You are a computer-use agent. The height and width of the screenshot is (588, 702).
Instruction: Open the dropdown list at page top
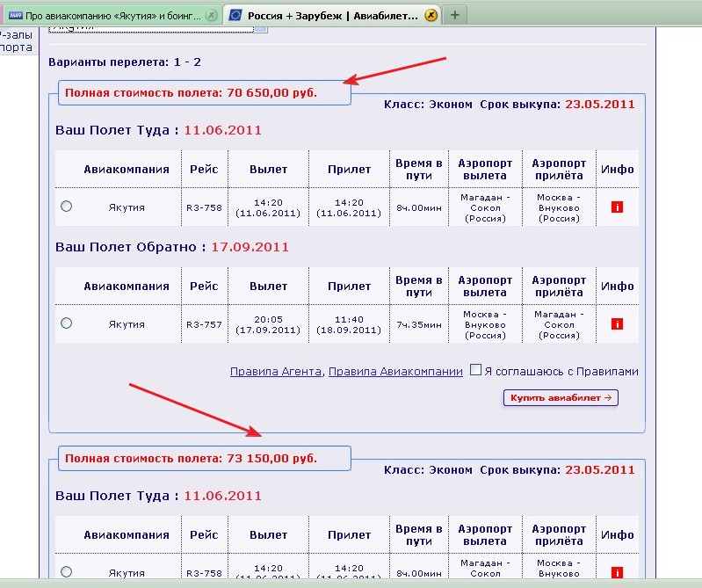pyautogui.click(x=259, y=28)
